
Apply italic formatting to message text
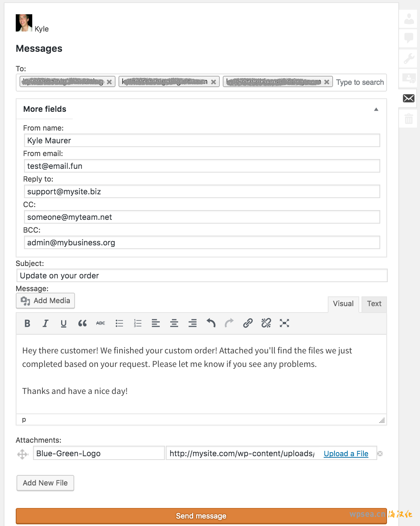click(45, 323)
